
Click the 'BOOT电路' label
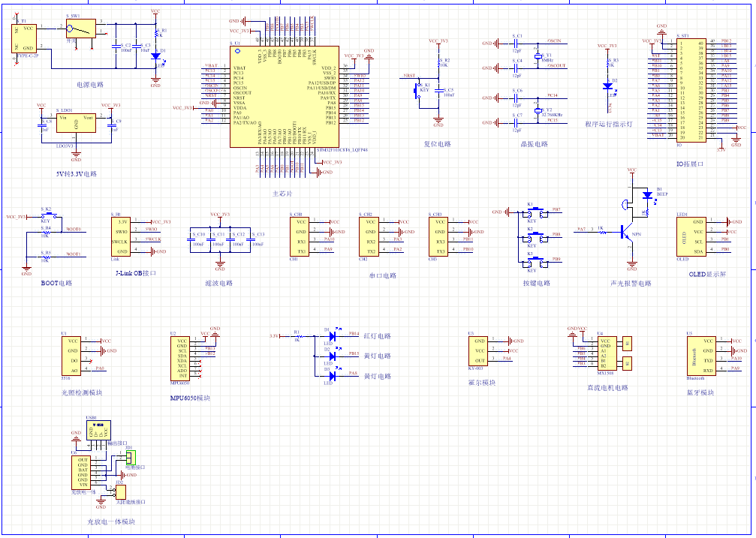pos(56,283)
